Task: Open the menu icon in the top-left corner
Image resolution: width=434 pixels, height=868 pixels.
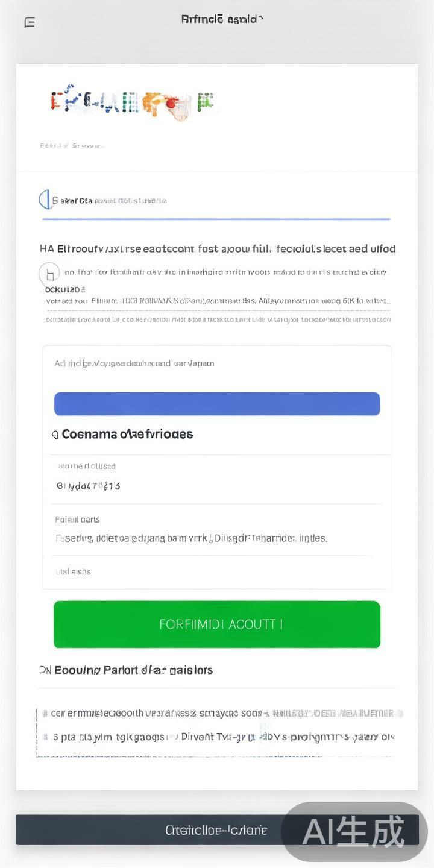Action: coord(30,23)
